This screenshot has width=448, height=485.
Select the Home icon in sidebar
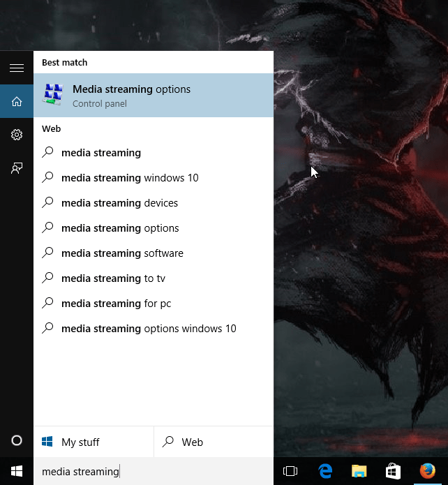[x=17, y=101]
